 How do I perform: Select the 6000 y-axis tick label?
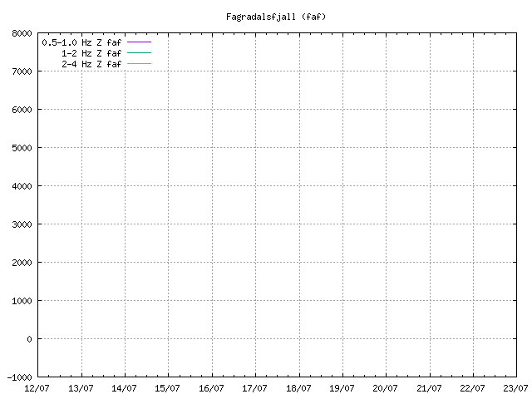click(22, 110)
